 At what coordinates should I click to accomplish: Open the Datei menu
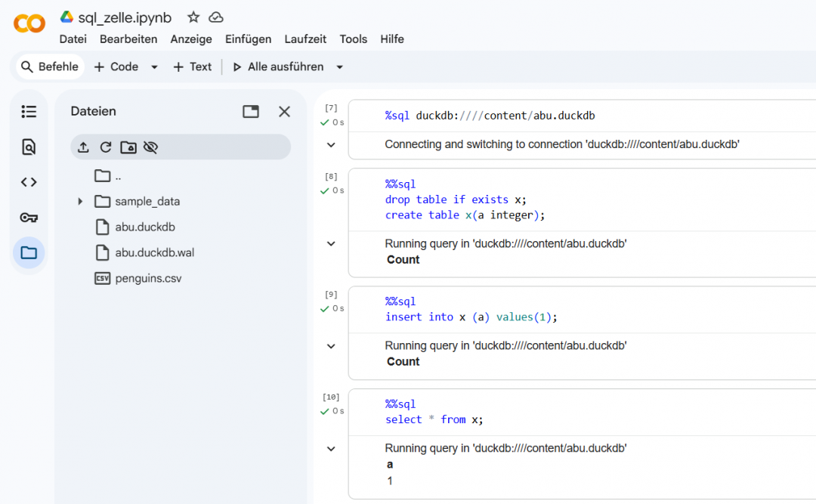pyautogui.click(x=73, y=39)
